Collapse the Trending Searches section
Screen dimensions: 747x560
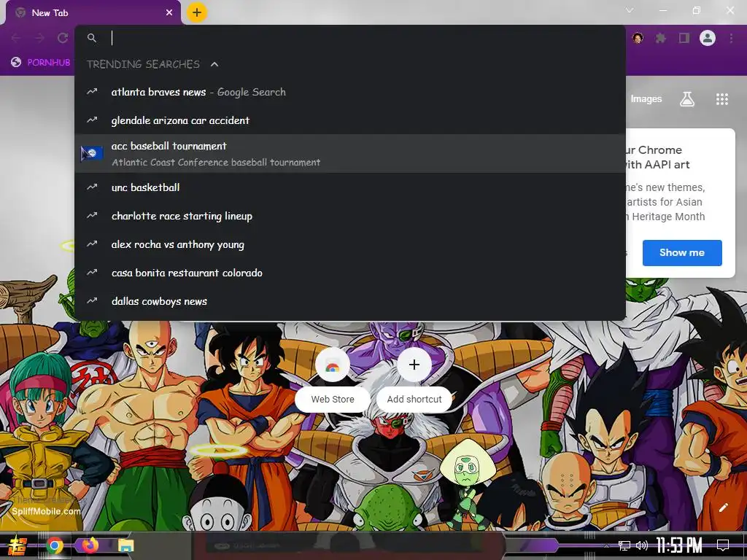(x=214, y=64)
